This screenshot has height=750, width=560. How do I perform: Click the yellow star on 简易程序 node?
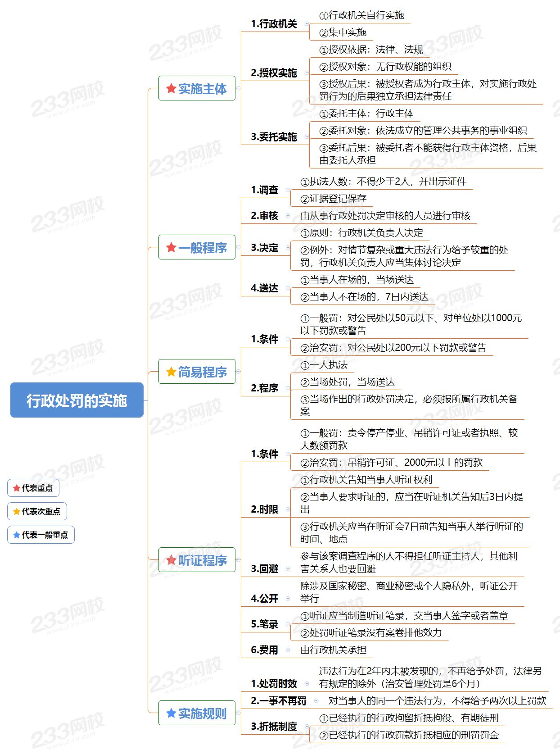171,372
